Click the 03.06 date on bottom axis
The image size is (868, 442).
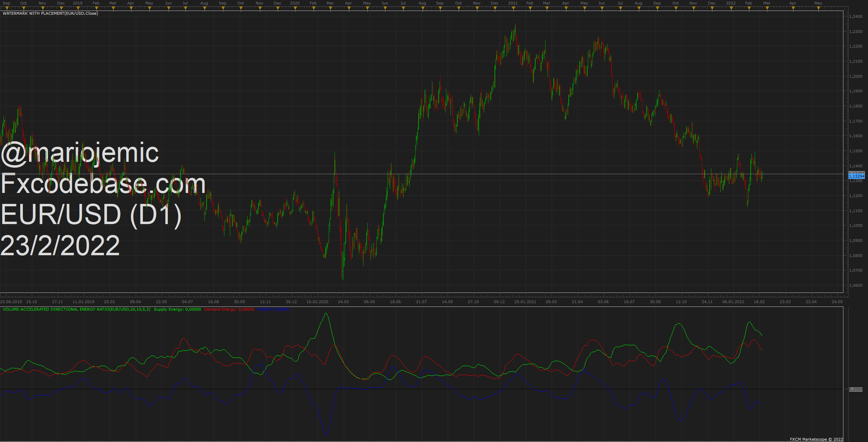tap(603, 302)
